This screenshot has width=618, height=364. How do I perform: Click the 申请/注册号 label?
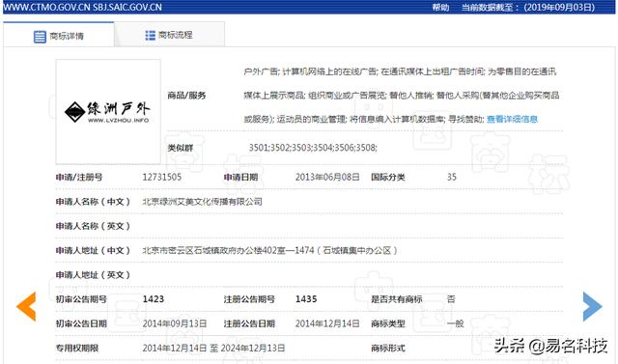(x=79, y=178)
